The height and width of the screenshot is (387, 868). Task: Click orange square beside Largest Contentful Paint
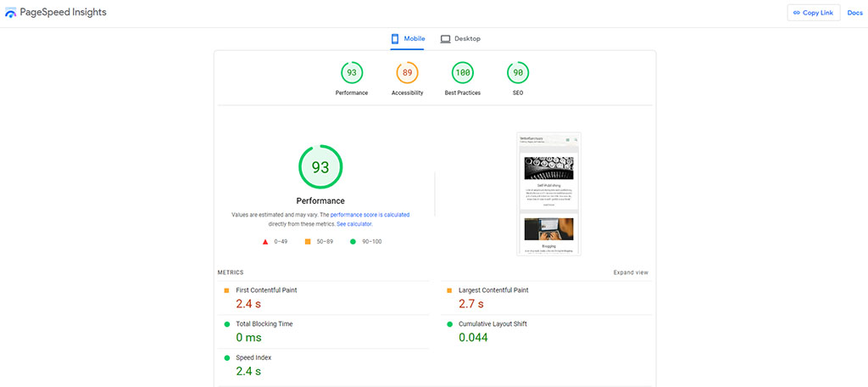(449, 290)
